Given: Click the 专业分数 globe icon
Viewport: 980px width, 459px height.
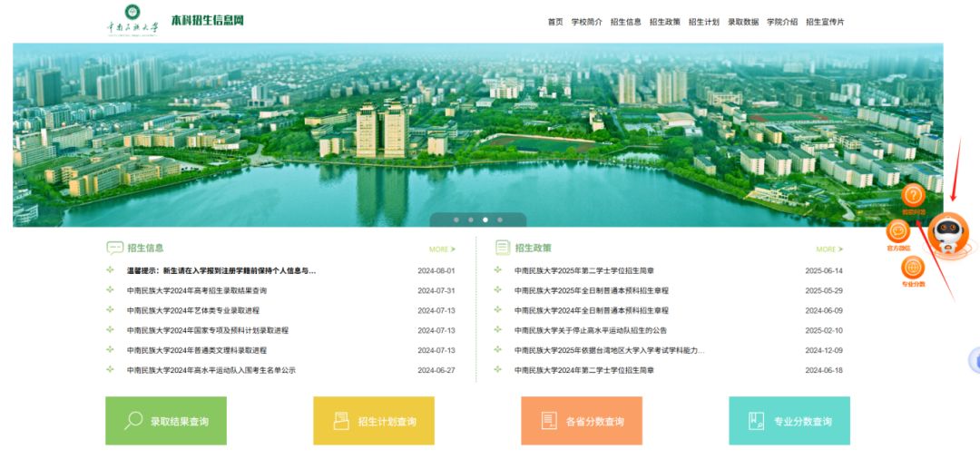Looking at the screenshot, I should tap(913, 268).
